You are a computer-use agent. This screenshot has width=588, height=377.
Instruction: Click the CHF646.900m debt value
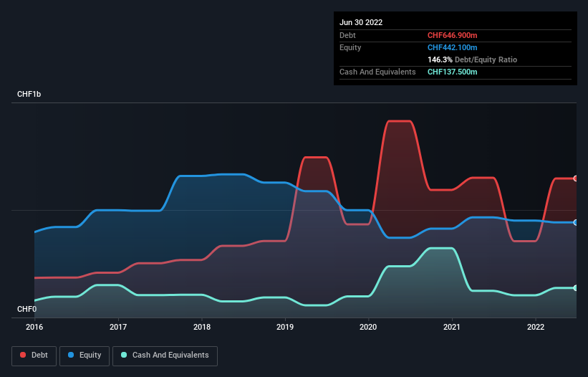point(452,35)
